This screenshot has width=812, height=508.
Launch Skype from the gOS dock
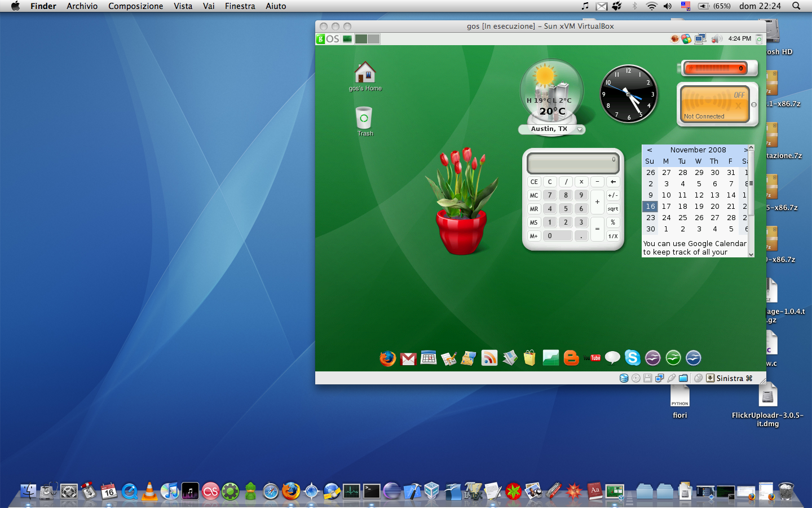[x=632, y=358]
